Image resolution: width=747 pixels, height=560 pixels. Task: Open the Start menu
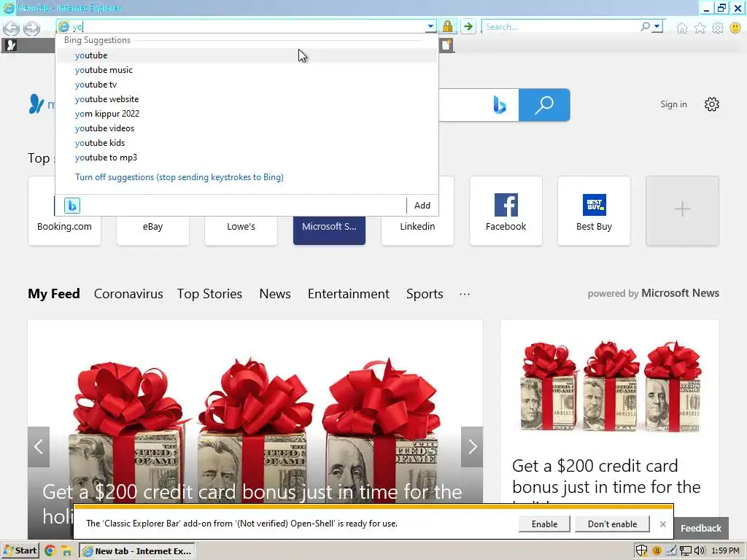pyautogui.click(x=20, y=551)
